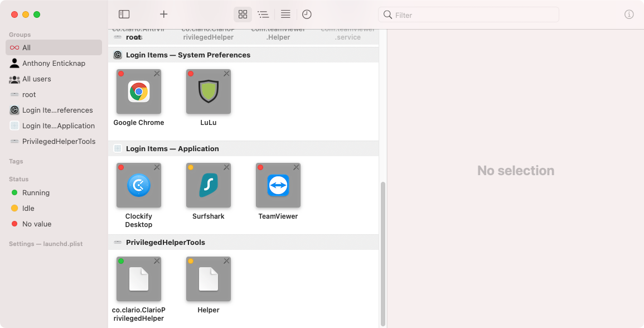Filter by Running status
Viewport: 644px width, 328px height.
[x=54, y=193]
